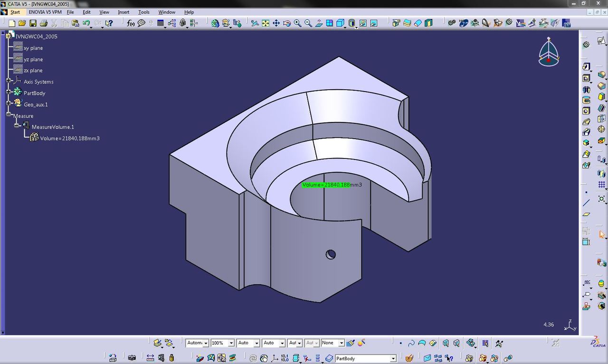Expand the Geo_aux.1 tree node

[9, 103]
